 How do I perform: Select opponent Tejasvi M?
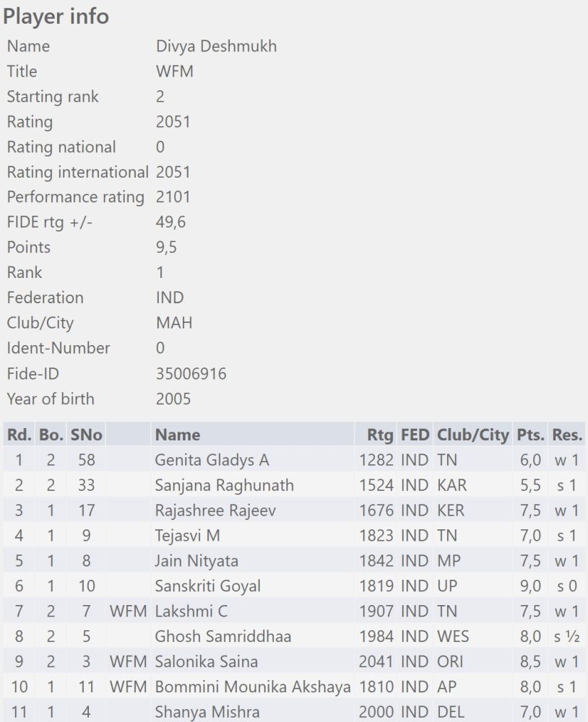pyautogui.click(x=187, y=536)
